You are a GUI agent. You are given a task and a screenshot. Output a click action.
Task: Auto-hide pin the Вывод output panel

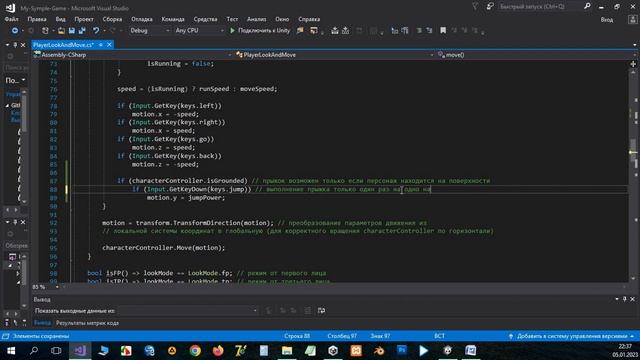coord(624,299)
